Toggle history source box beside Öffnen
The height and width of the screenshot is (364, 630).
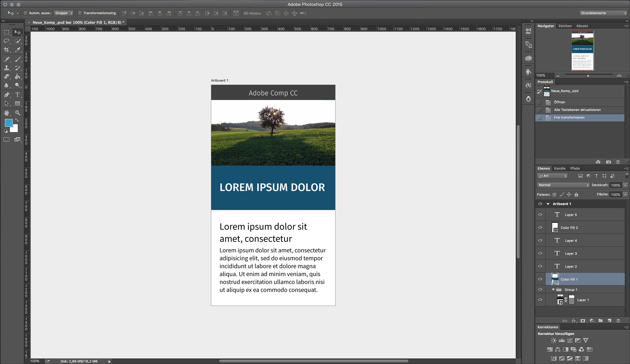point(539,102)
